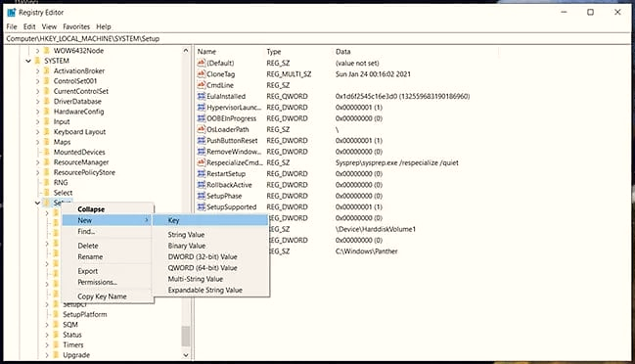Click the Timers folder icon
Screen dimensions: 635x364
(57, 344)
